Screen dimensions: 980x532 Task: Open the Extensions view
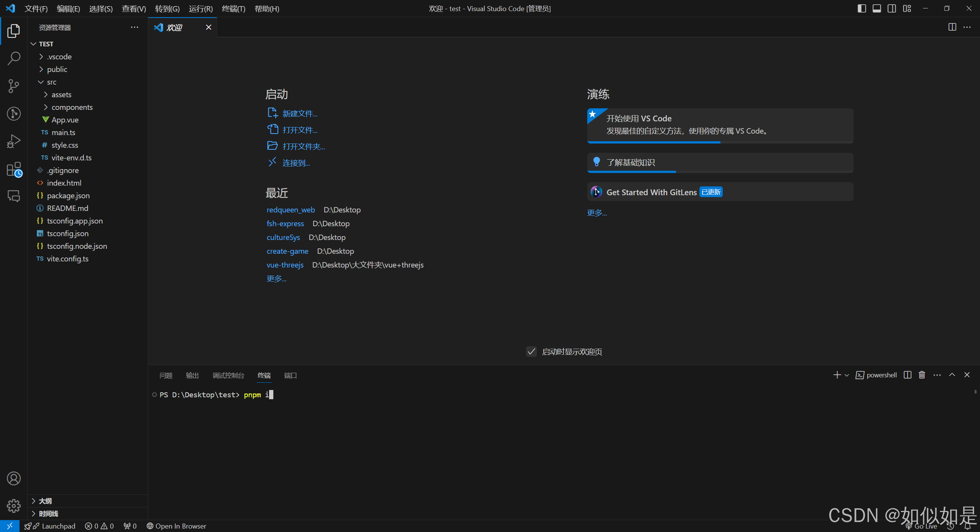tap(14, 169)
